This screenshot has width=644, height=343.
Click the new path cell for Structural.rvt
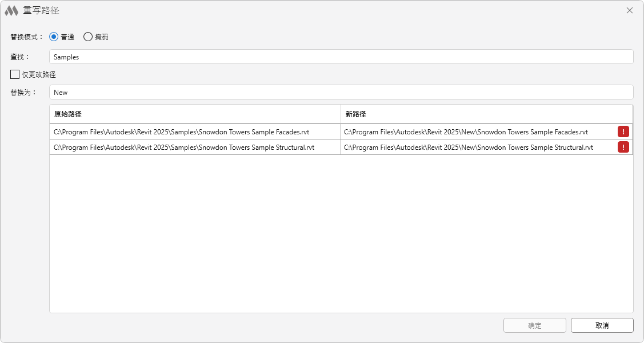pos(469,147)
